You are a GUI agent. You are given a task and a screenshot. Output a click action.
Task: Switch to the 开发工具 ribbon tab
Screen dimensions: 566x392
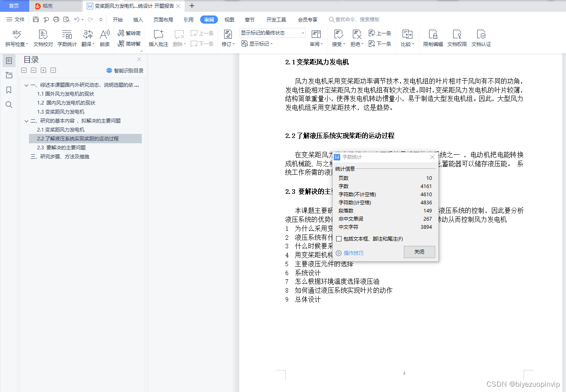[276, 20]
